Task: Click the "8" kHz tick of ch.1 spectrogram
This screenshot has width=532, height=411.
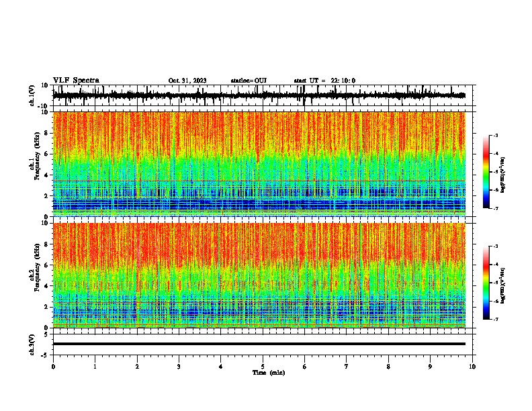Action: [46, 133]
